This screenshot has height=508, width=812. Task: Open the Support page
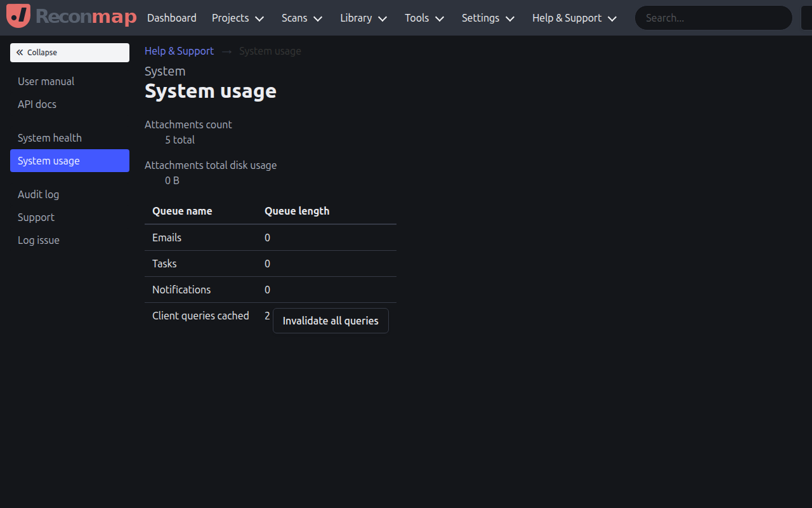[x=36, y=217]
